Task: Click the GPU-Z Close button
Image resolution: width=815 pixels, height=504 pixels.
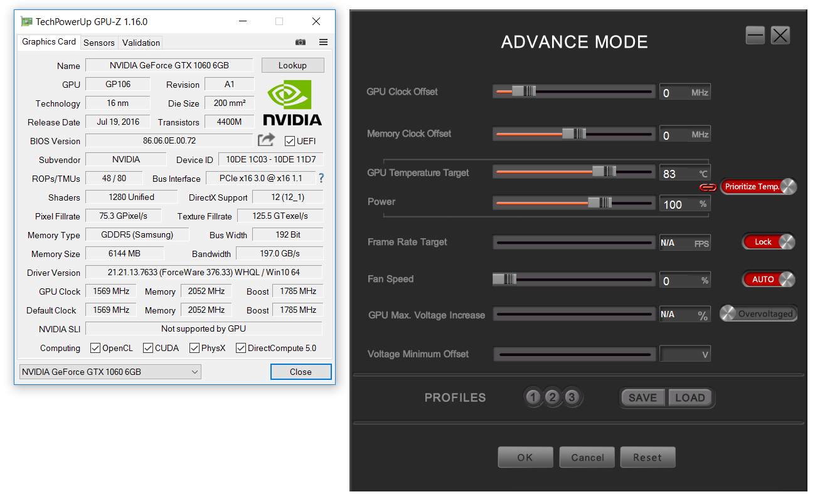Action: point(301,372)
